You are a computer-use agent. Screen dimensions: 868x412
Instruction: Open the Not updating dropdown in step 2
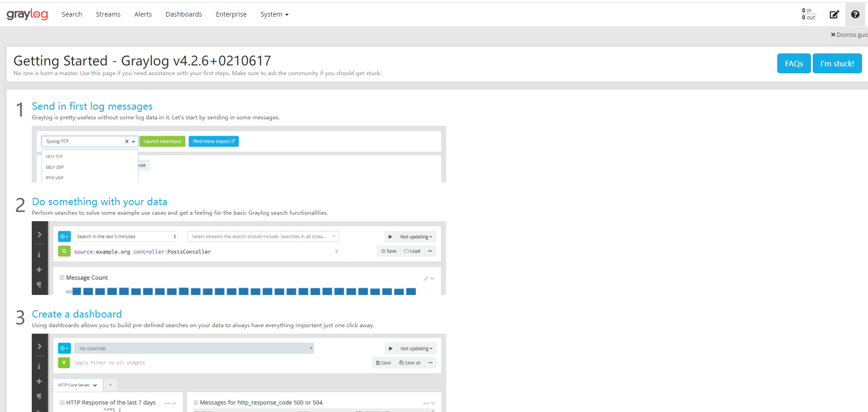pos(416,237)
